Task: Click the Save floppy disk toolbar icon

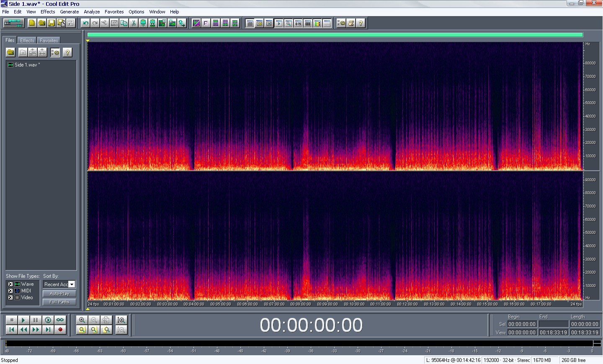Action: pyautogui.click(x=52, y=23)
